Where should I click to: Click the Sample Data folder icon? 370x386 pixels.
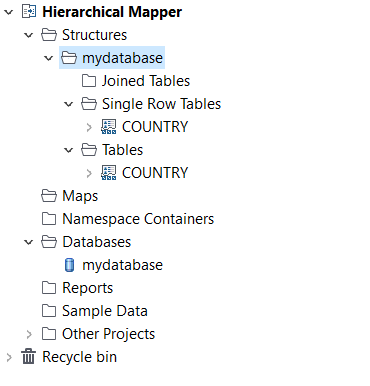pos(49,311)
